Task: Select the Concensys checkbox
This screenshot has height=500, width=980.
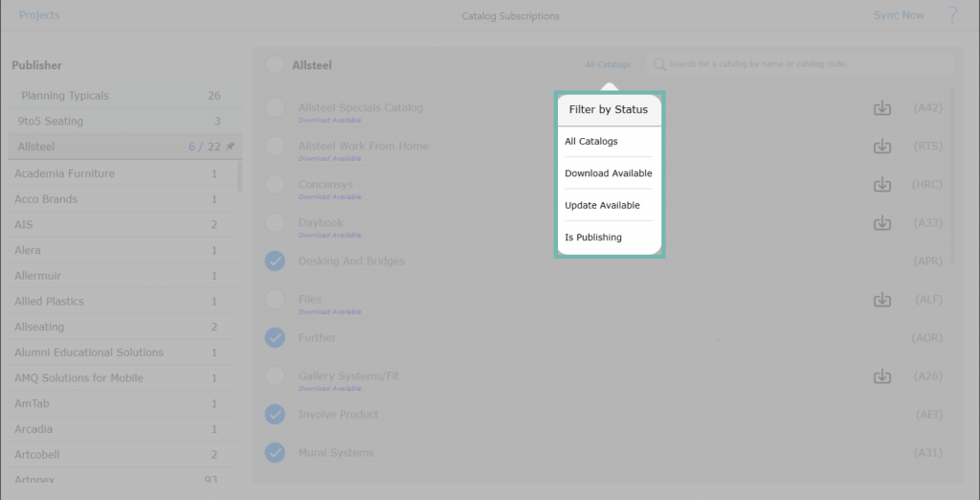Action: 275,185
